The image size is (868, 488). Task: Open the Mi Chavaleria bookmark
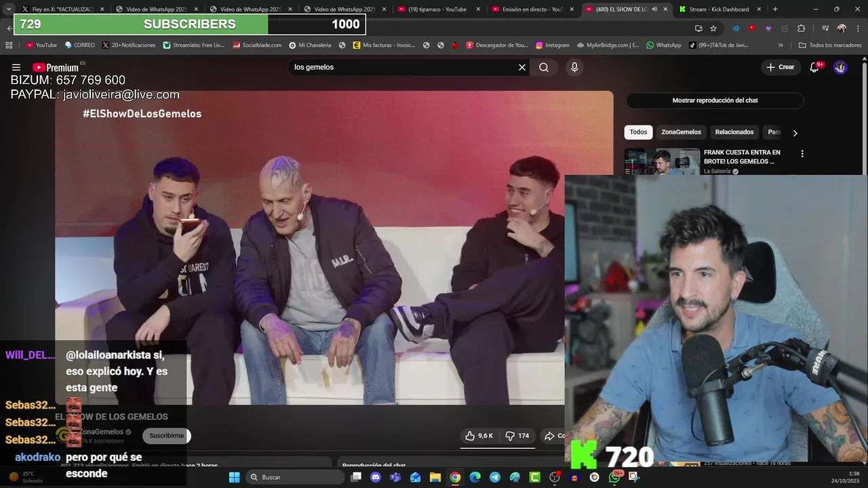pyautogui.click(x=310, y=45)
